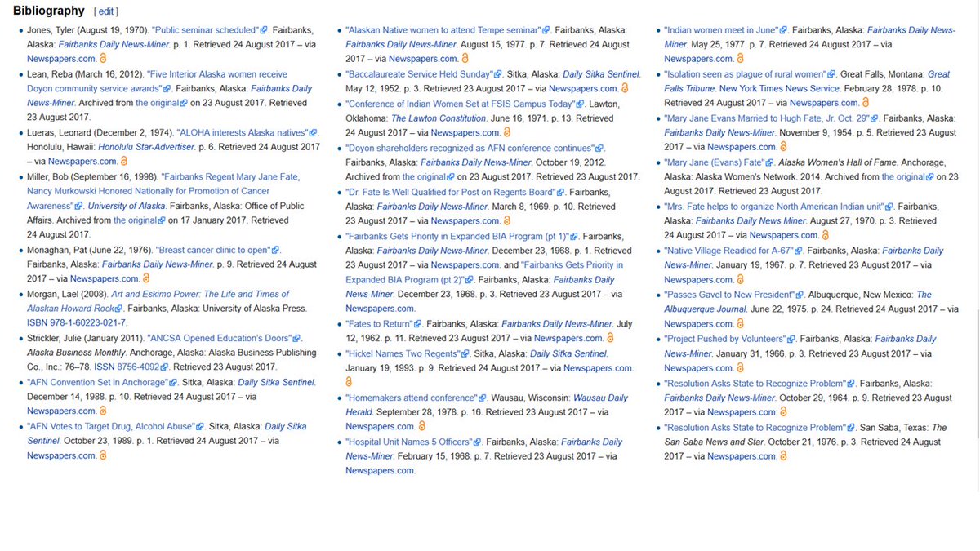Click the open-access lock for 'Indian women meet in June'
The width and height of the screenshot is (980, 551).
741,59
